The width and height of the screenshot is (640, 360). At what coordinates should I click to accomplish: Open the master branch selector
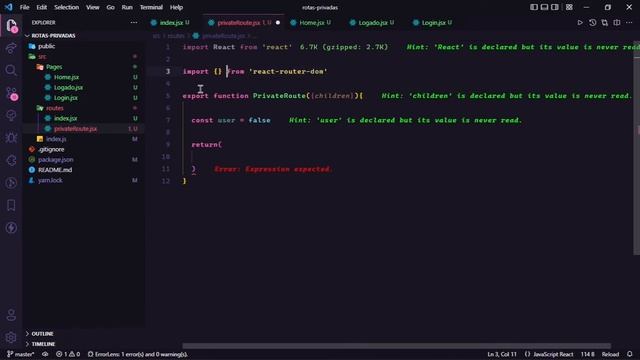pyautogui.click(x=21, y=354)
